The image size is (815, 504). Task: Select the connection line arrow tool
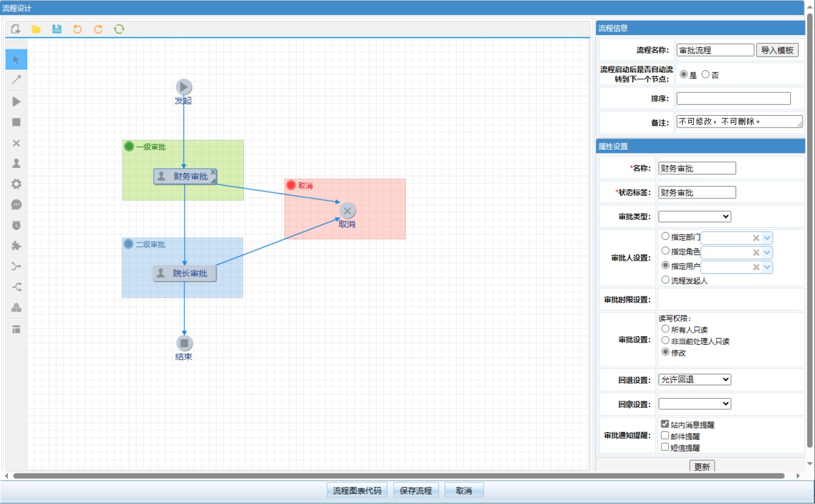(16, 80)
